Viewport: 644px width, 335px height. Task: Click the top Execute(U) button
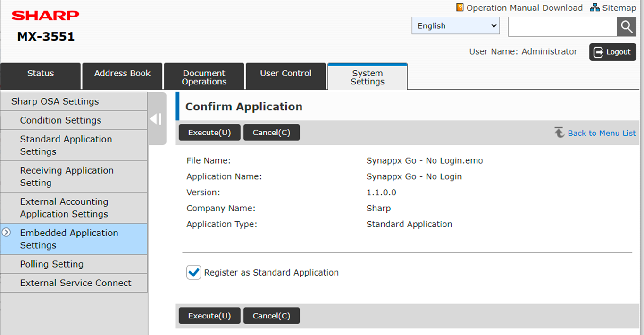tap(209, 133)
